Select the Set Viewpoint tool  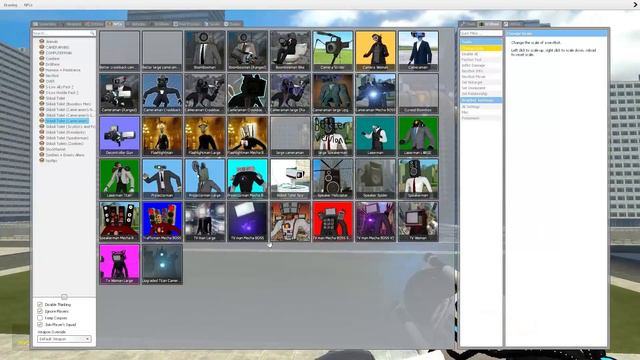pyautogui.click(x=481, y=88)
